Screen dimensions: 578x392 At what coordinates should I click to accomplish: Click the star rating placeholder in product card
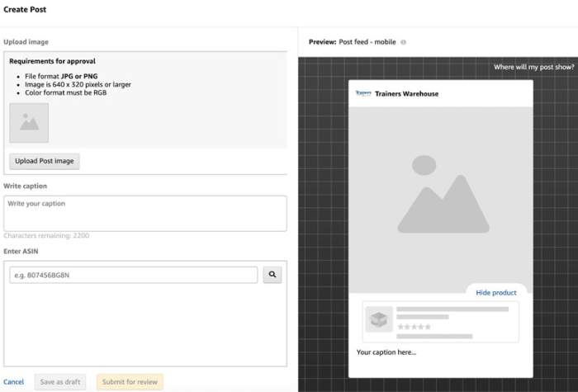[x=415, y=327]
